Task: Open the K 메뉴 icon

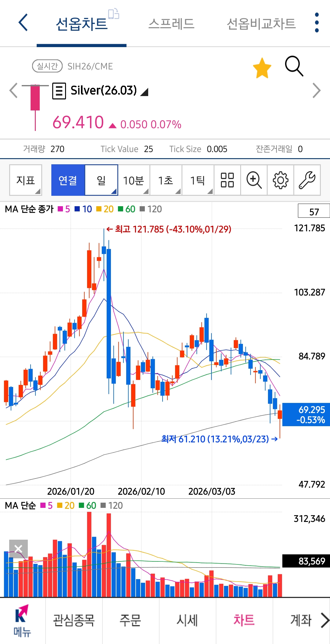Action: tap(22, 620)
